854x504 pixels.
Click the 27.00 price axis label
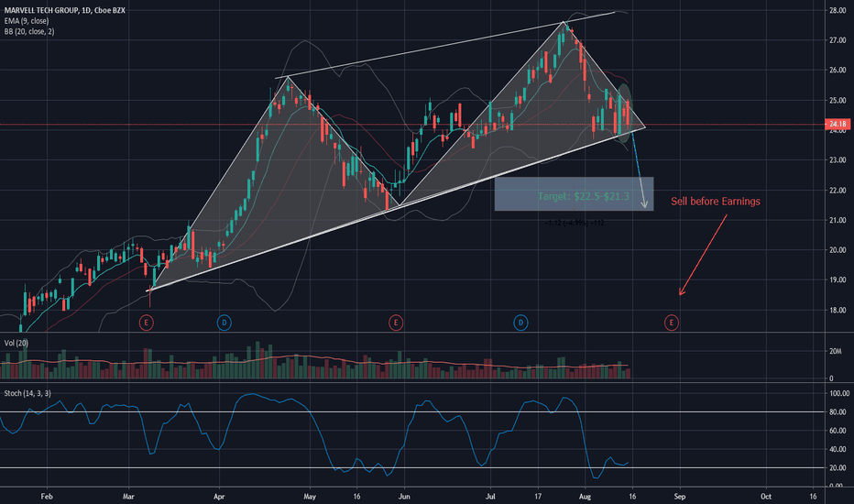pos(838,40)
